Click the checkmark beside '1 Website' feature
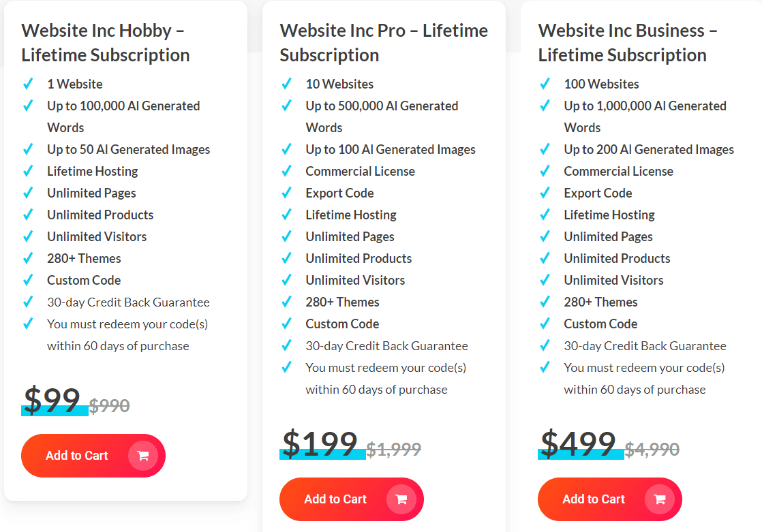Image resolution: width=762 pixels, height=532 pixels. tap(29, 84)
